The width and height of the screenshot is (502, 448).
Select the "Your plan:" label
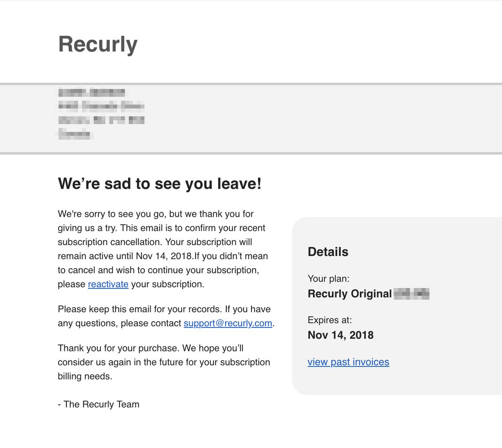[x=328, y=279]
